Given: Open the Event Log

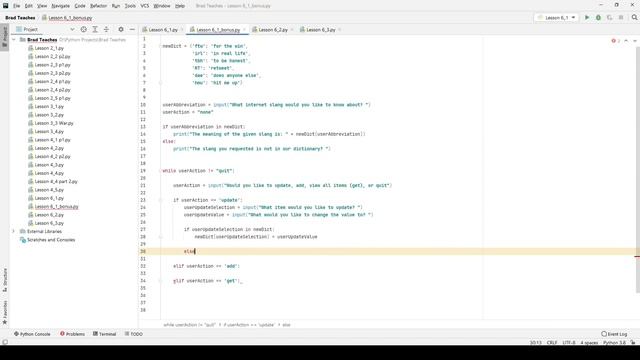Looking at the screenshot, I should [x=614, y=334].
